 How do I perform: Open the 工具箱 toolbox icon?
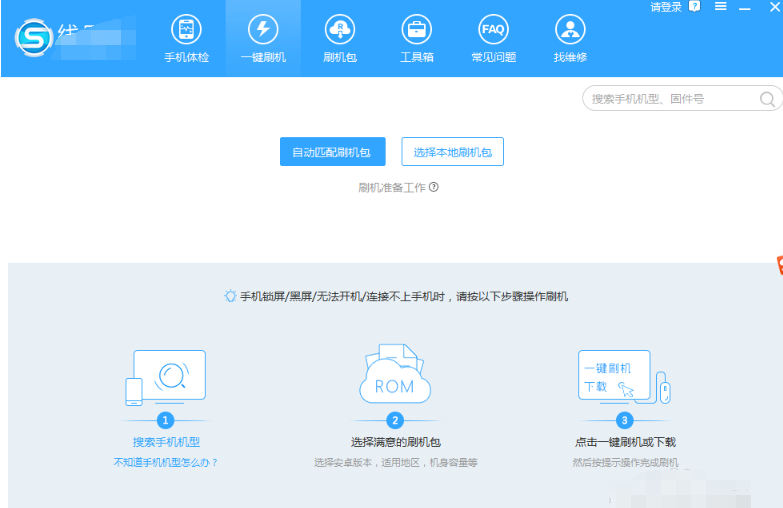(x=416, y=39)
